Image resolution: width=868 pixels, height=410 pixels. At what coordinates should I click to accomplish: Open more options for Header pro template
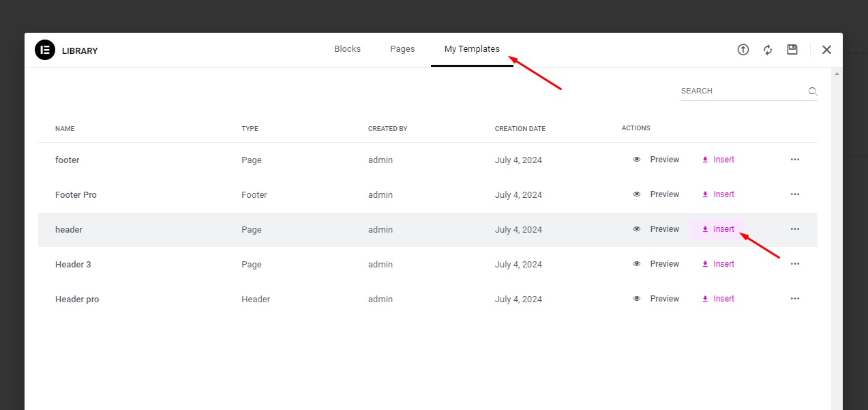tap(794, 299)
